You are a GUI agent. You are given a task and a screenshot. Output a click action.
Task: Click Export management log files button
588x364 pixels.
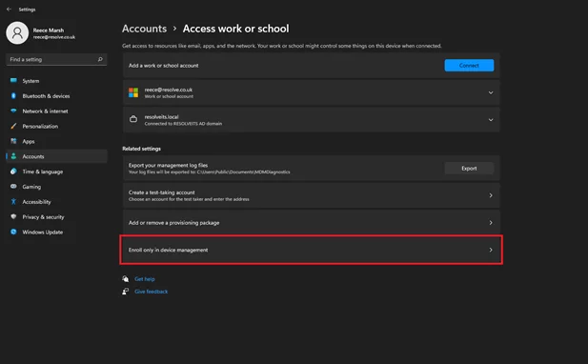pyautogui.click(x=469, y=169)
